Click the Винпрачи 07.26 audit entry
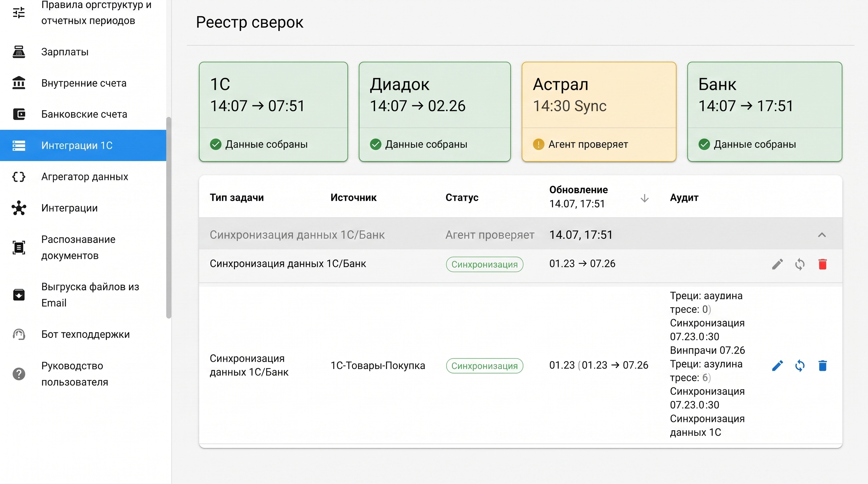The height and width of the screenshot is (484, 868). coord(707,350)
